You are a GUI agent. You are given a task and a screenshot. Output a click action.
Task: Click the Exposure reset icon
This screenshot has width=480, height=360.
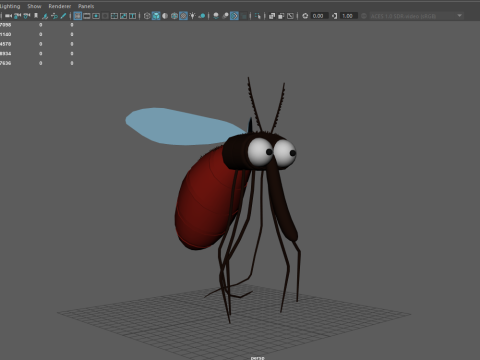(305, 16)
